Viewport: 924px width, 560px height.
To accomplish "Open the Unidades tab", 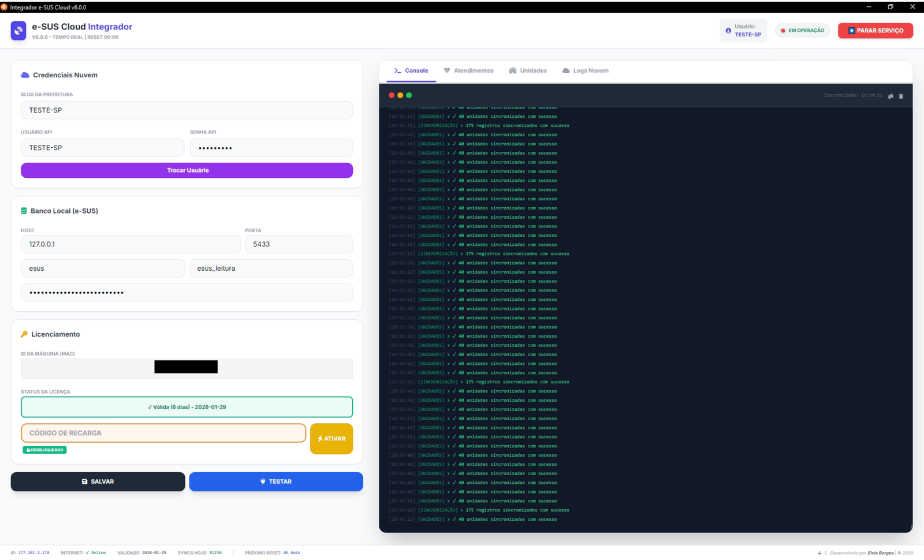I will coord(528,71).
